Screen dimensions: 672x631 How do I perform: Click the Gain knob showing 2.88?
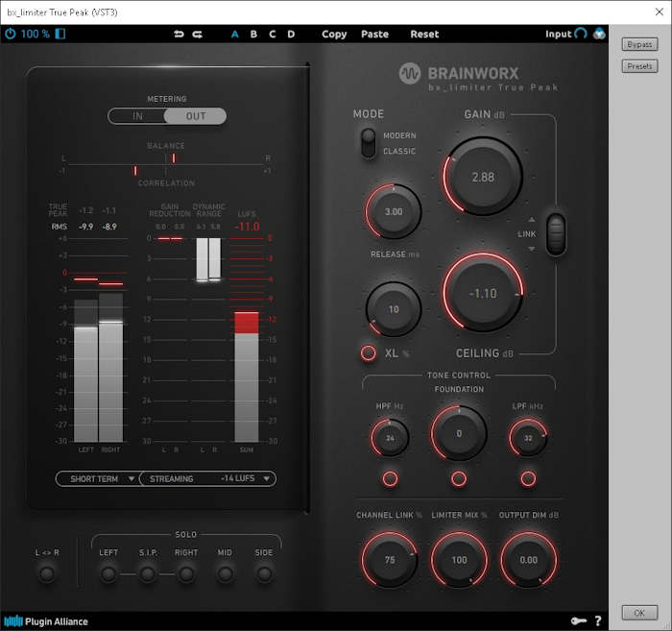(x=483, y=177)
